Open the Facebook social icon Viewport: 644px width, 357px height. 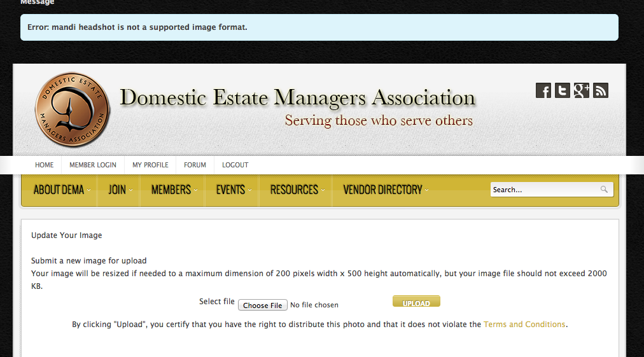pyautogui.click(x=543, y=90)
